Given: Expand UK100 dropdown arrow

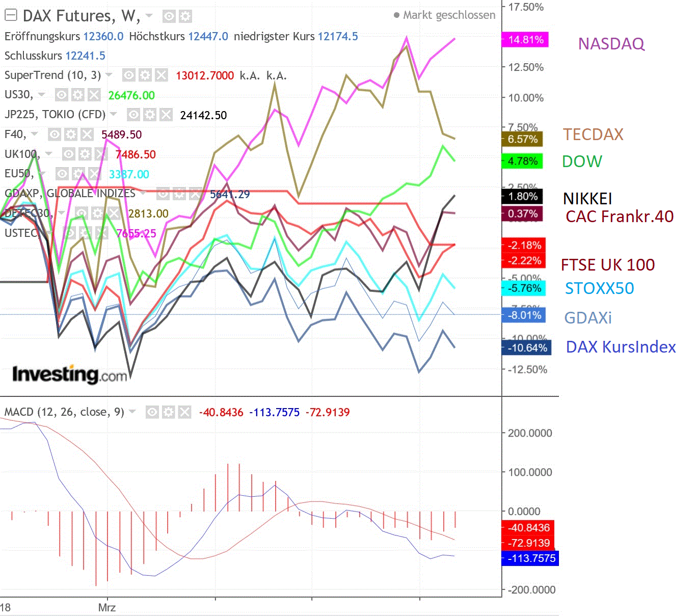Looking at the screenshot, I should [x=48, y=154].
